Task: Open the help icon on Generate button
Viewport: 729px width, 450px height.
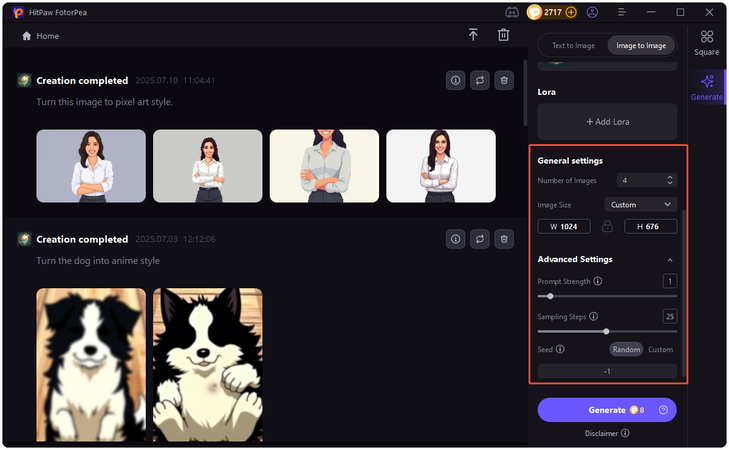Action: [x=663, y=410]
